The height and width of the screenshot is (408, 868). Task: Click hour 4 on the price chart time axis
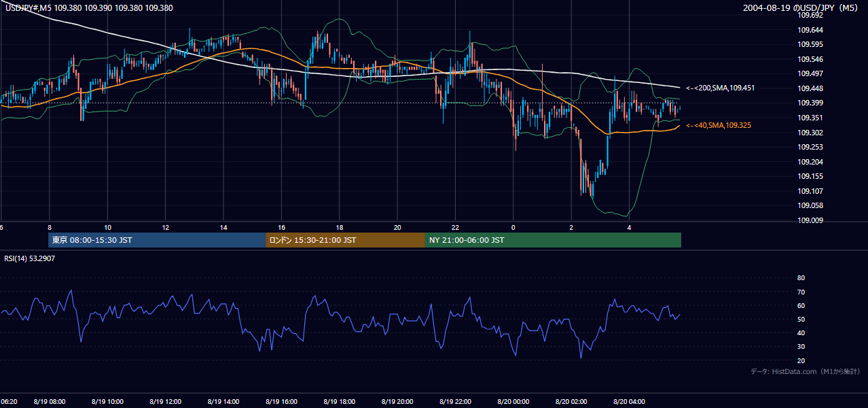pos(630,227)
